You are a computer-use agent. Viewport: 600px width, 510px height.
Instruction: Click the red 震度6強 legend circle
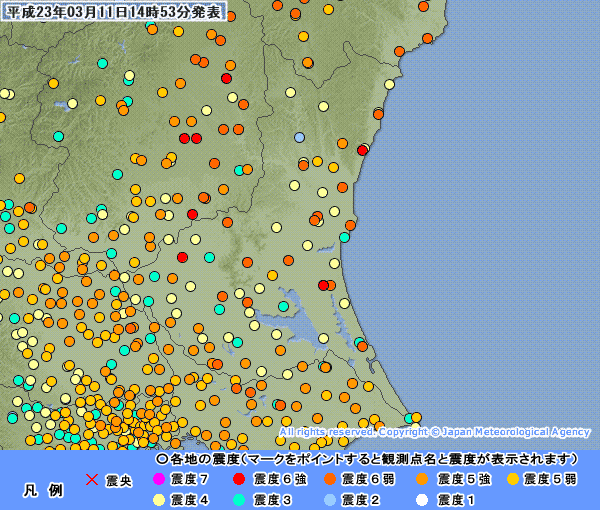pyautogui.click(x=239, y=480)
